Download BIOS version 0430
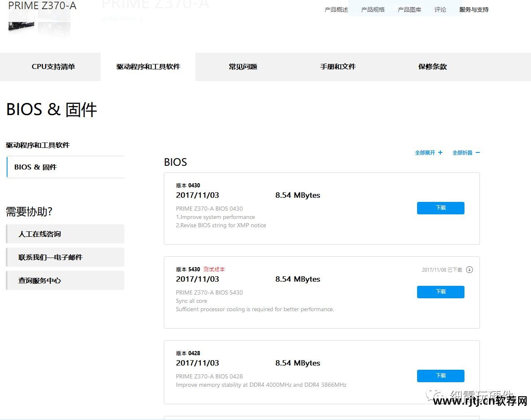Screen dimensions: 531x420 pos(440,208)
